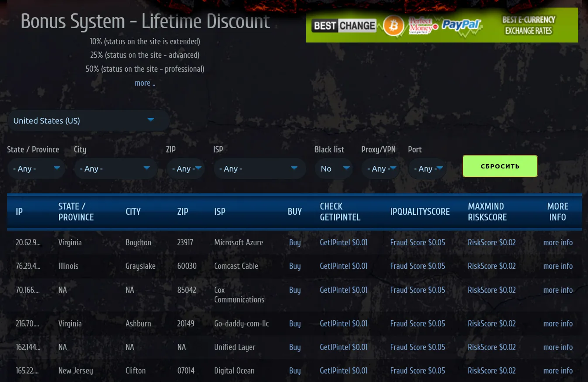Check Fraud Score for Microsoft Azure row
588x382 pixels.
(x=417, y=243)
